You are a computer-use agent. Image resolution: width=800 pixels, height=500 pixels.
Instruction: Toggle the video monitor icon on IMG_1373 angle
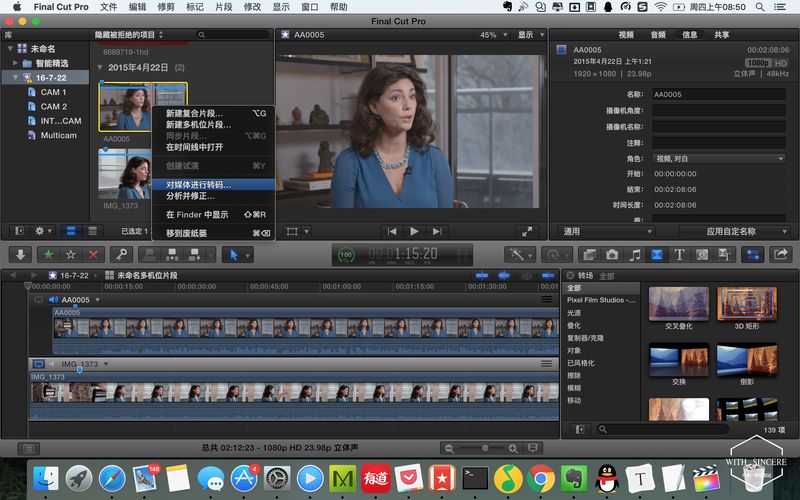39,364
